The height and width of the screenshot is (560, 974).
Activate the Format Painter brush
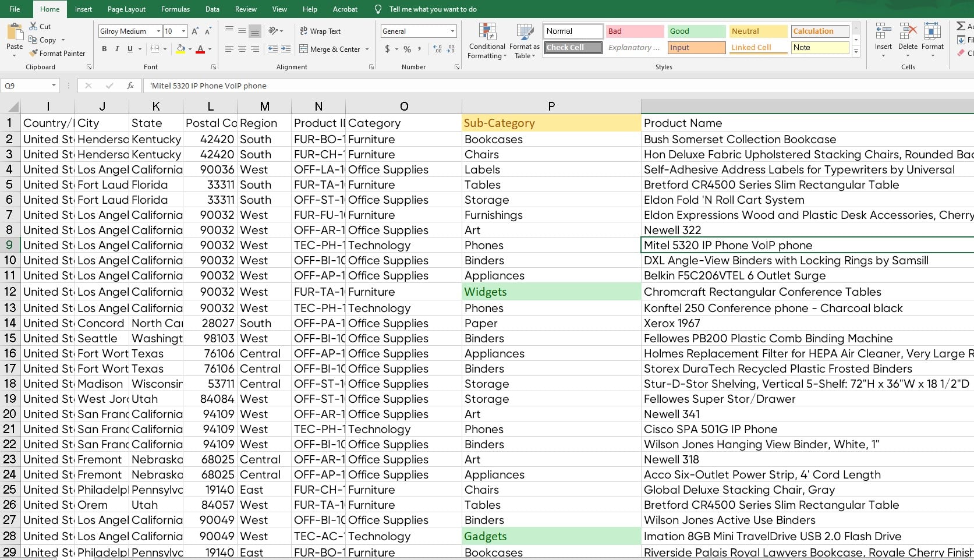[x=33, y=53]
